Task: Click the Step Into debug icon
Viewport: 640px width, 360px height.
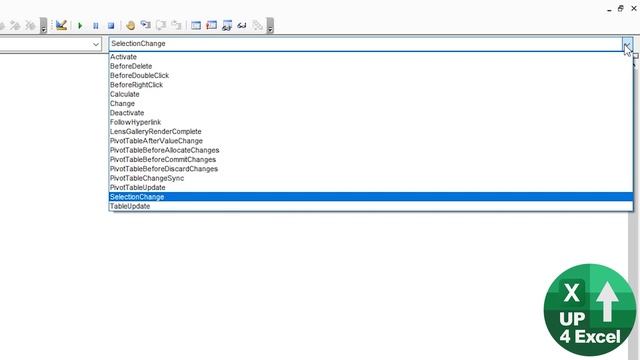Action: (x=146, y=25)
